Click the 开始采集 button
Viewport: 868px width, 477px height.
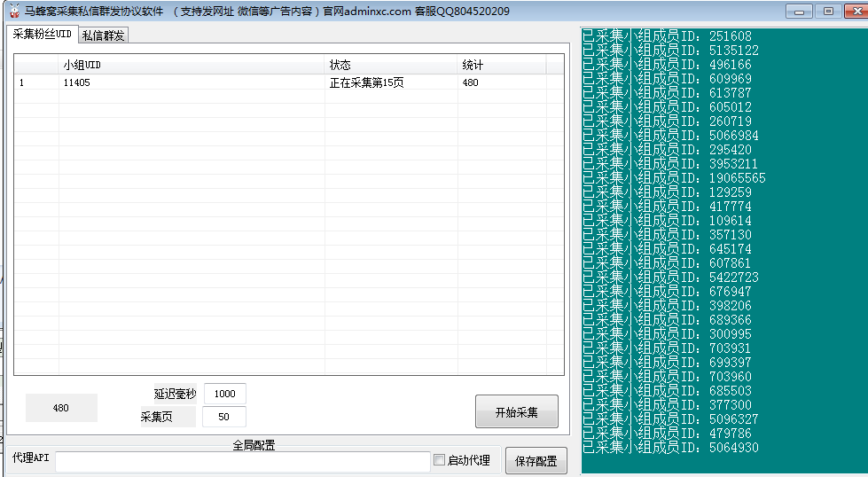(x=517, y=411)
